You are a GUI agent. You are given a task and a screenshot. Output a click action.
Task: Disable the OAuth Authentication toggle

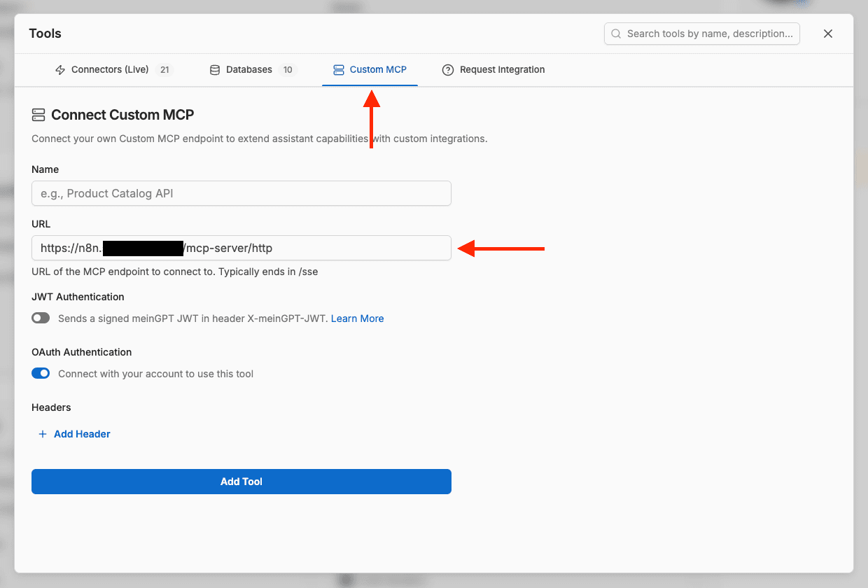(41, 373)
